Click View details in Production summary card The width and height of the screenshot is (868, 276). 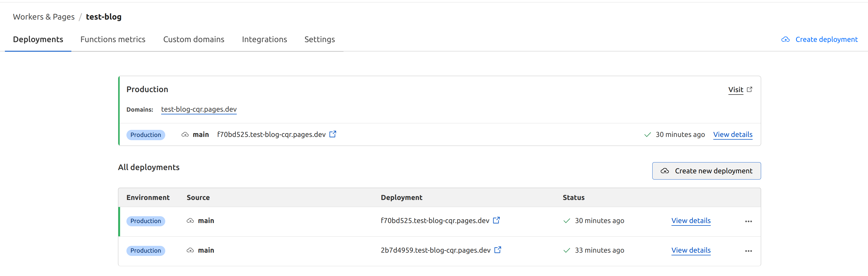(x=733, y=135)
